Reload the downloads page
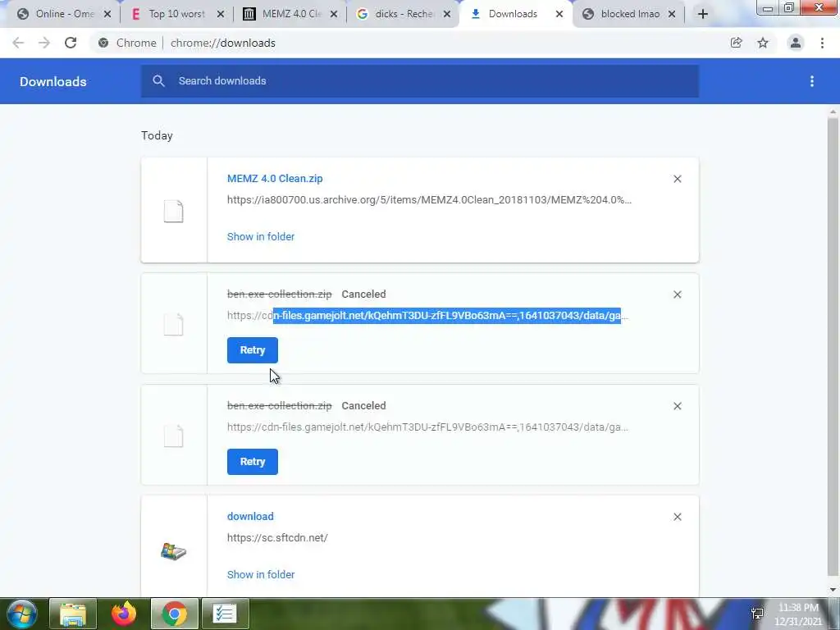Viewport: 840px width, 630px height. tap(71, 43)
